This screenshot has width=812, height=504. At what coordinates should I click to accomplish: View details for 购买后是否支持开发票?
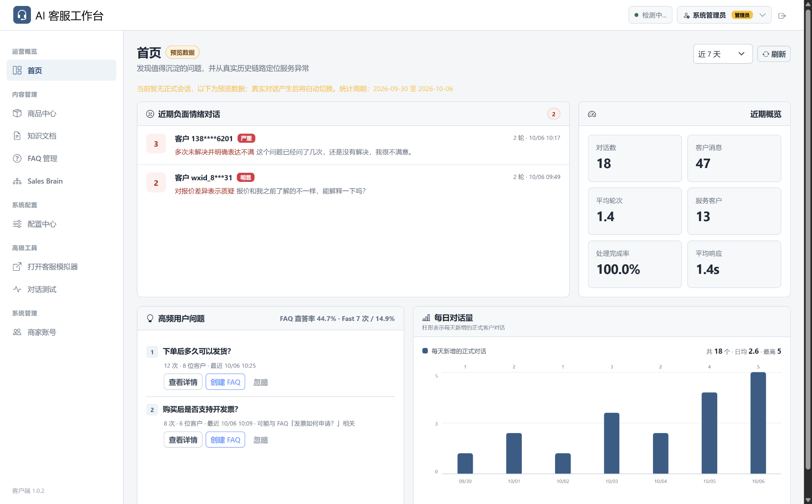click(x=183, y=440)
